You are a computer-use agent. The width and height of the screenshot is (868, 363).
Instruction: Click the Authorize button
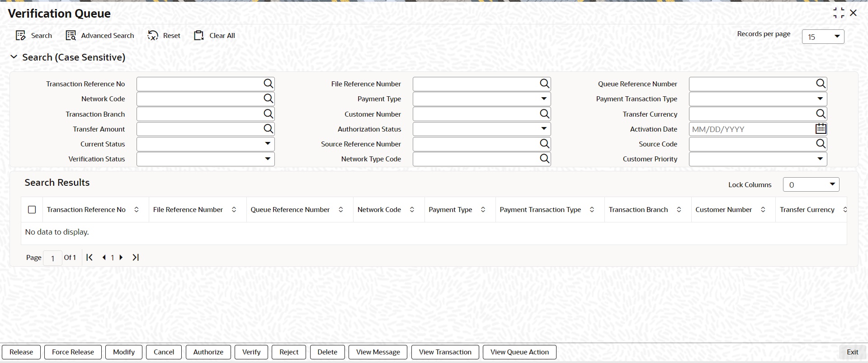(x=208, y=352)
